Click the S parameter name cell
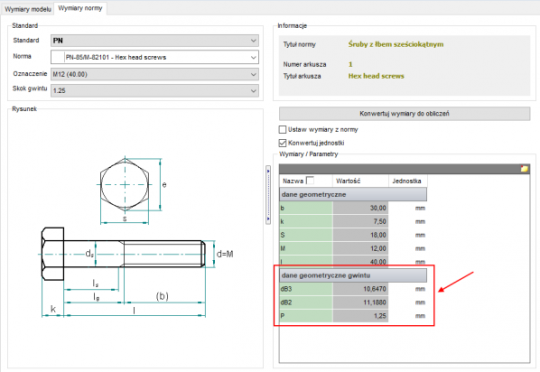 [306, 235]
